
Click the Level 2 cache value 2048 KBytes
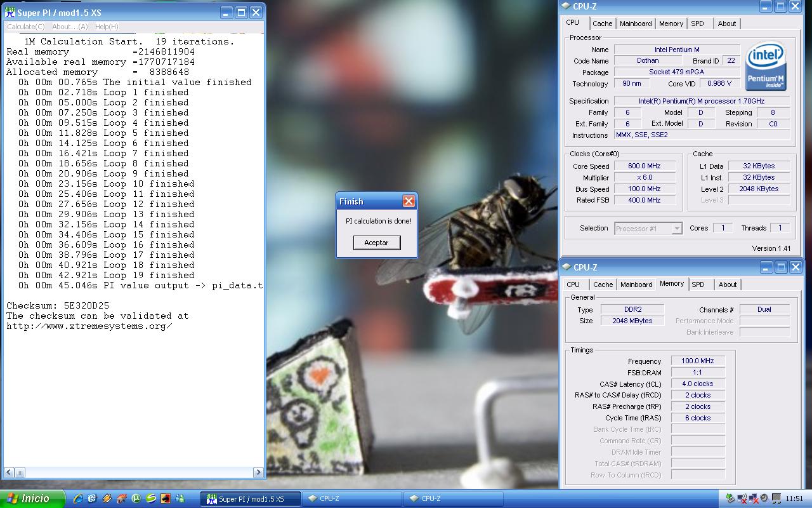click(759, 189)
